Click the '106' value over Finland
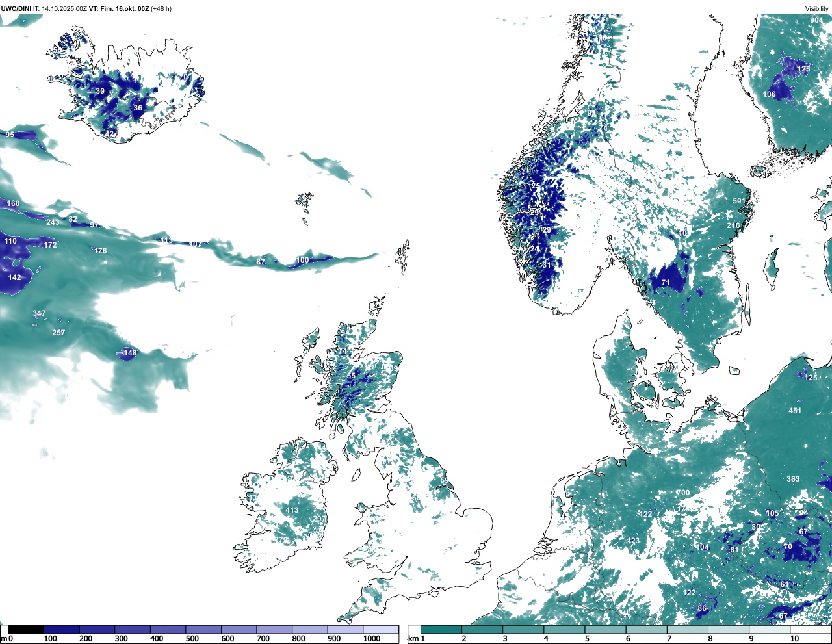Viewport: 832px width, 644px height. pos(769,94)
